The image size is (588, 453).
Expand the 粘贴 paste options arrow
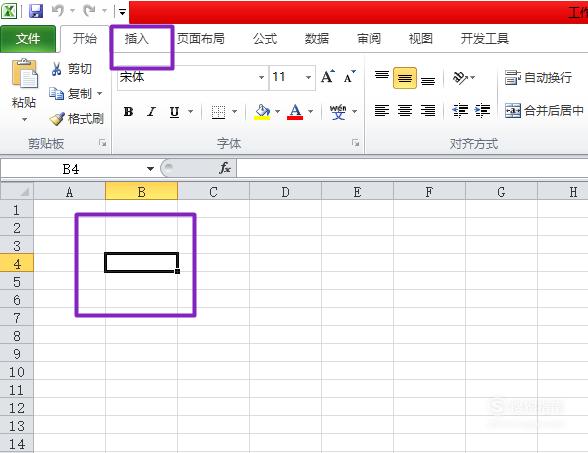click(x=24, y=120)
